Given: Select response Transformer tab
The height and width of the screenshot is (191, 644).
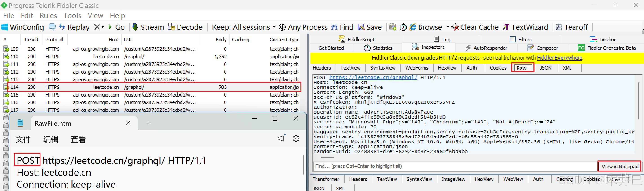Looking at the screenshot, I should pos(326,179).
